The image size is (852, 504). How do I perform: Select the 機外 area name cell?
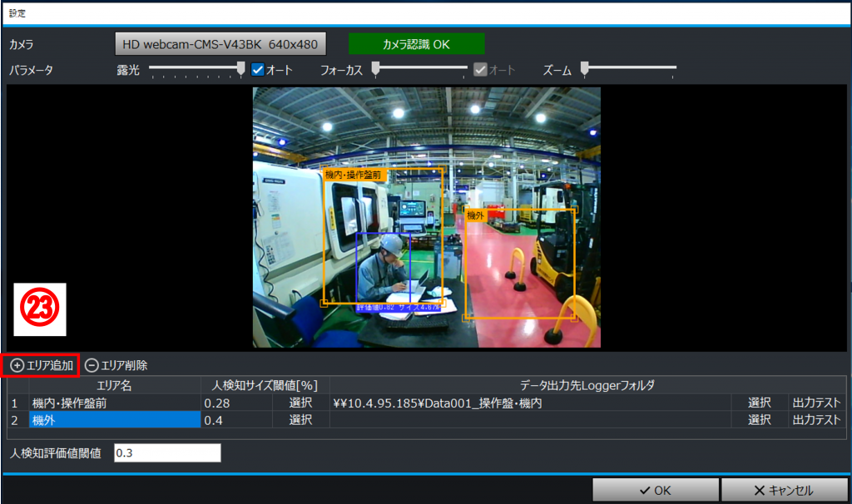(x=115, y=420)
